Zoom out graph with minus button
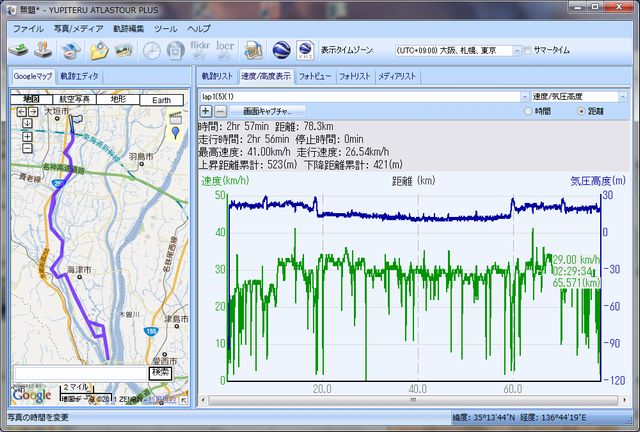Screen dimensions: 640x432 (220, 111)
